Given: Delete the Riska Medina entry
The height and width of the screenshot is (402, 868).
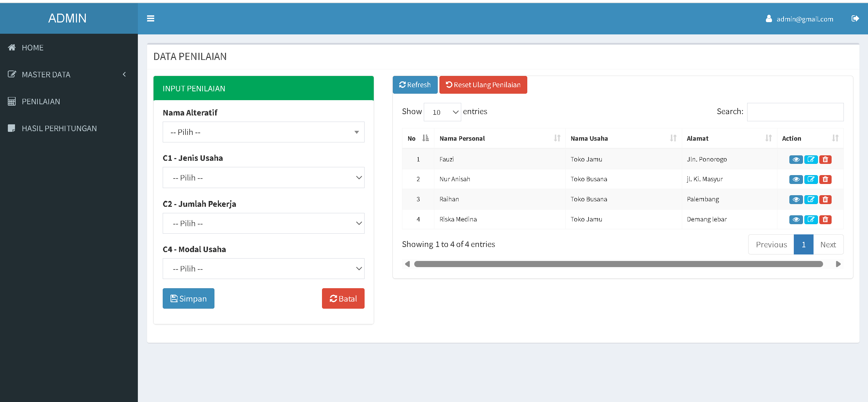Looking at the screenshot, I should 825,219.
